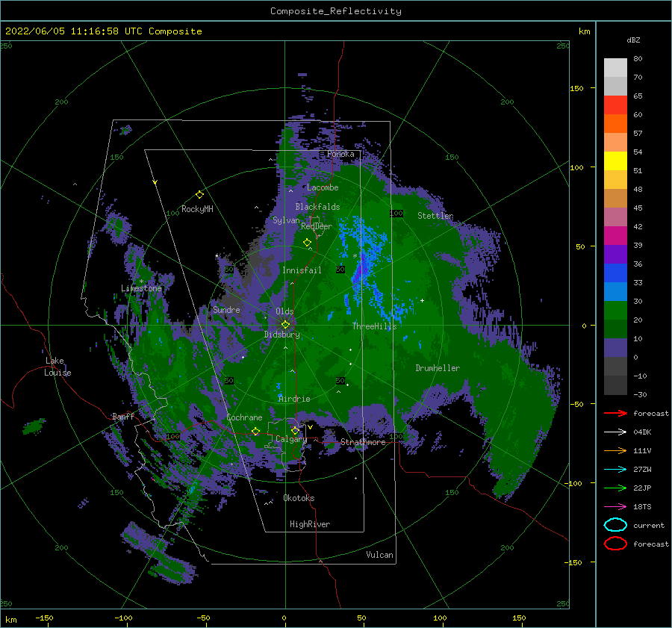This screenshot has width=672, height=628.
Task: Select the Olds label
Action: click(x=284, y=311)
